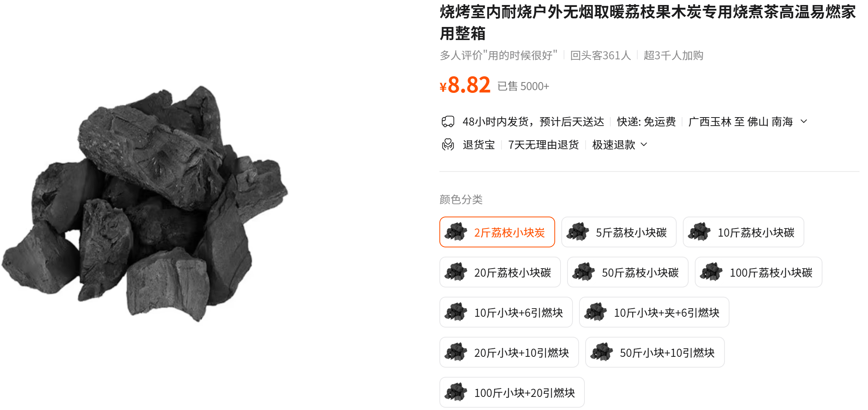Click the 退货宝 return protection icon
The width and height of the screenshot is (868, 410).
pyautogui.click(x=448, y=145)
